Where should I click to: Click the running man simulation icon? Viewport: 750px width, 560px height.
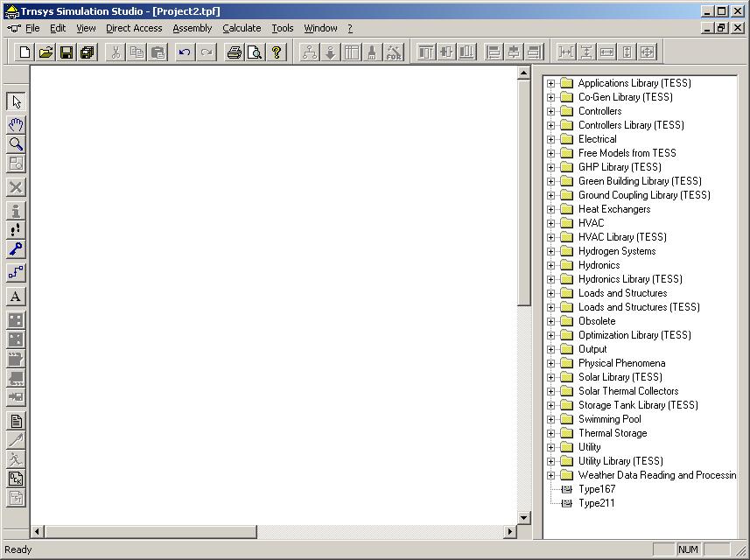16,459
